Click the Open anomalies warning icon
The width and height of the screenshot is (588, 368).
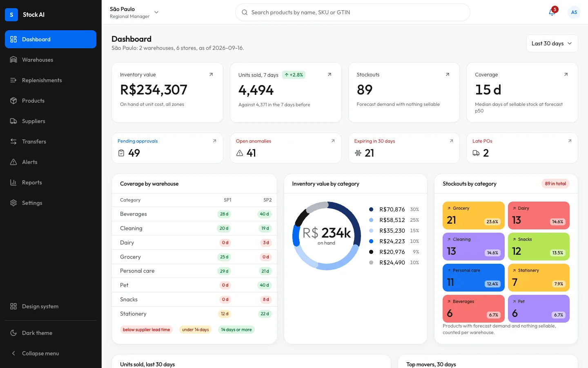[240, 153]
